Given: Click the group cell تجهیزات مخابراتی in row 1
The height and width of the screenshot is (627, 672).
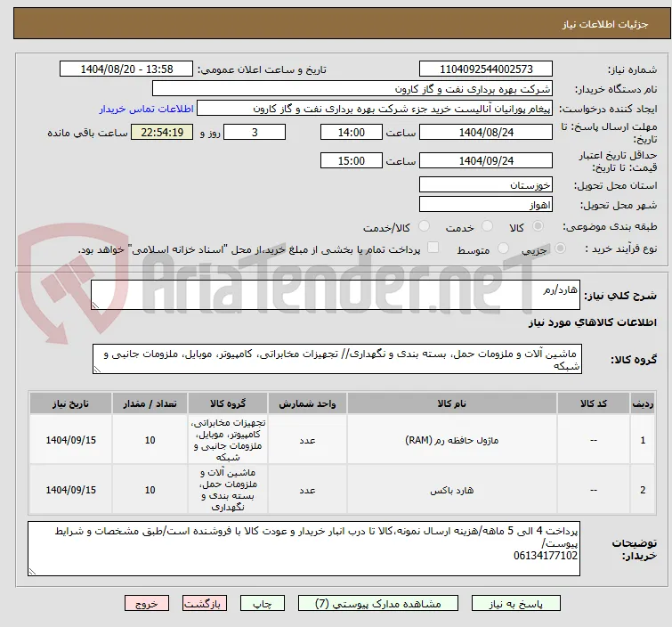Looking at the screenshot, I should pos(228,440).
